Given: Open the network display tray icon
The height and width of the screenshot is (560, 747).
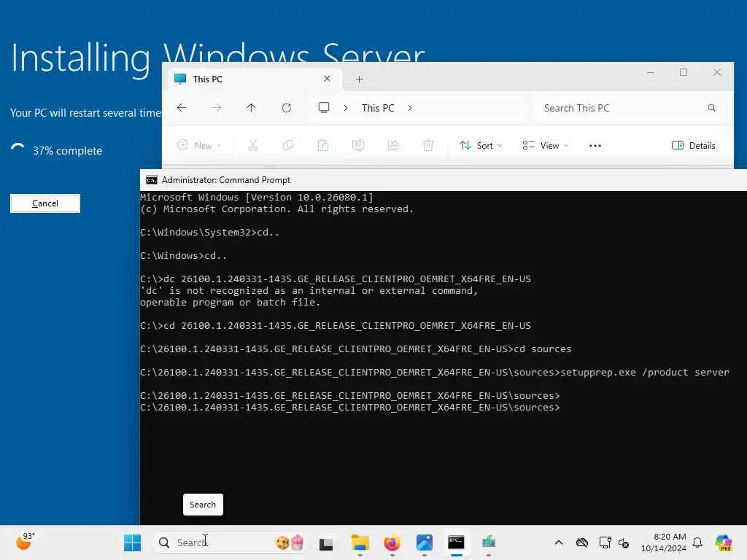Looking at the screenshot, I should (x=605, y=542).
